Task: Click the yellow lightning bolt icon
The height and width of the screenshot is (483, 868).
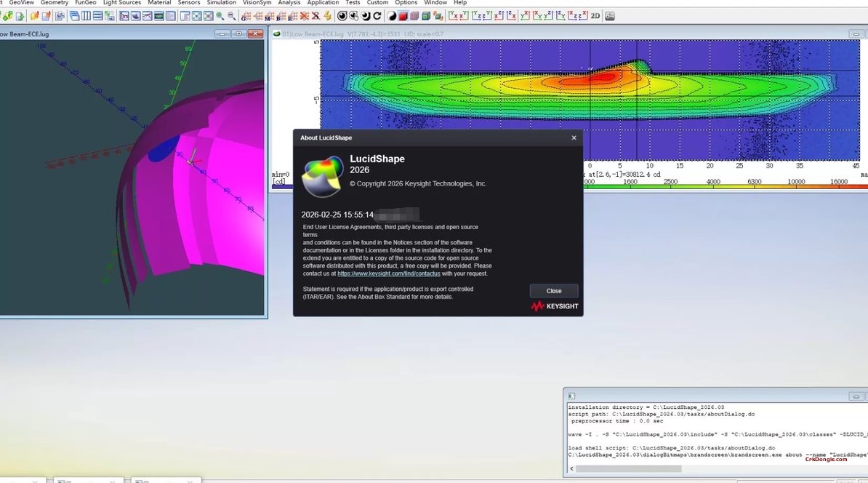Action: [x=327, y=16]
